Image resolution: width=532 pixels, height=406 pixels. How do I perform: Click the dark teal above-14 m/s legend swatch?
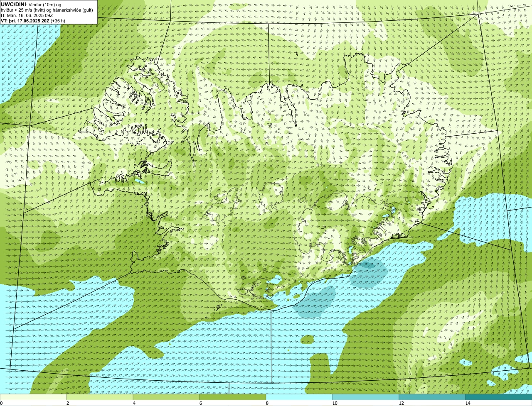499,397
